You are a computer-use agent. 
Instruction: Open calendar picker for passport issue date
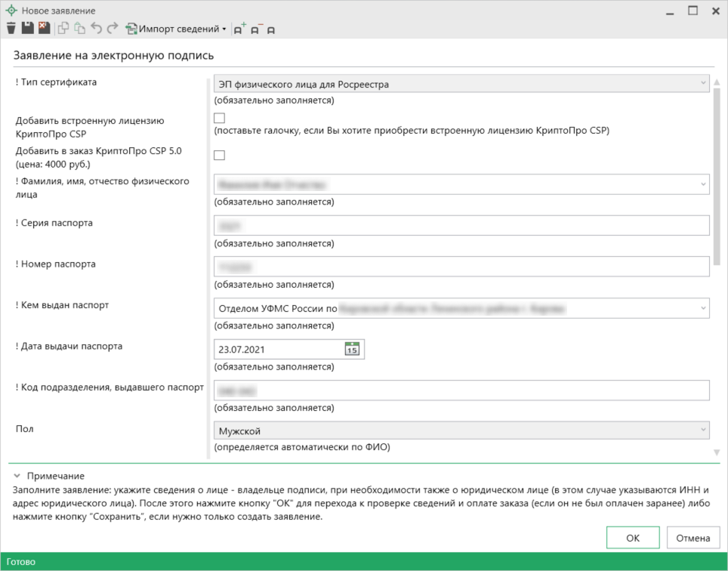pos(352,349)
